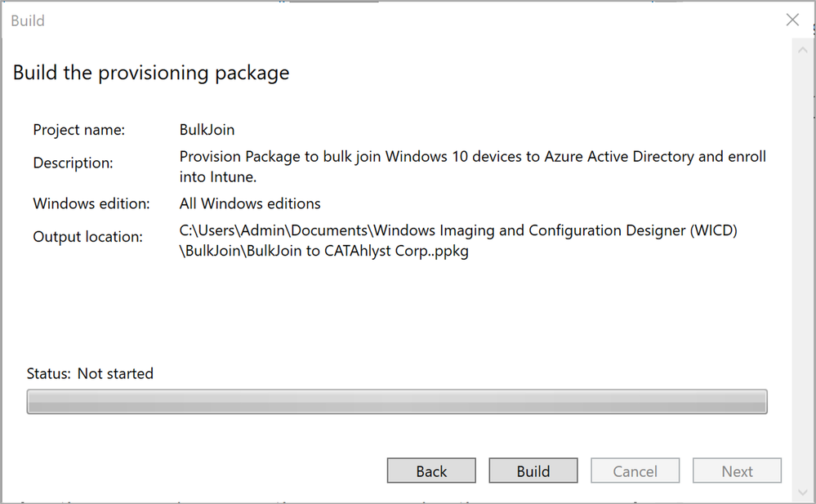Click the build status progress bar

tap(397, 402)
